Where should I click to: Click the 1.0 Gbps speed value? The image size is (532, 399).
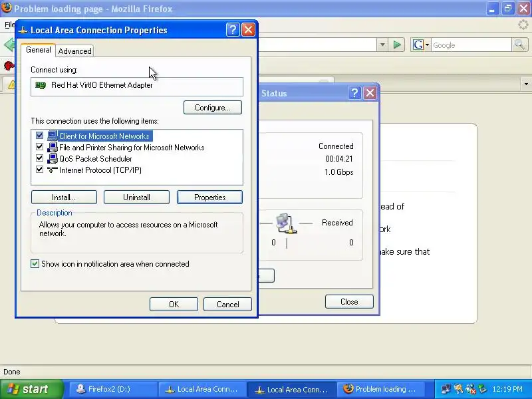338,172
